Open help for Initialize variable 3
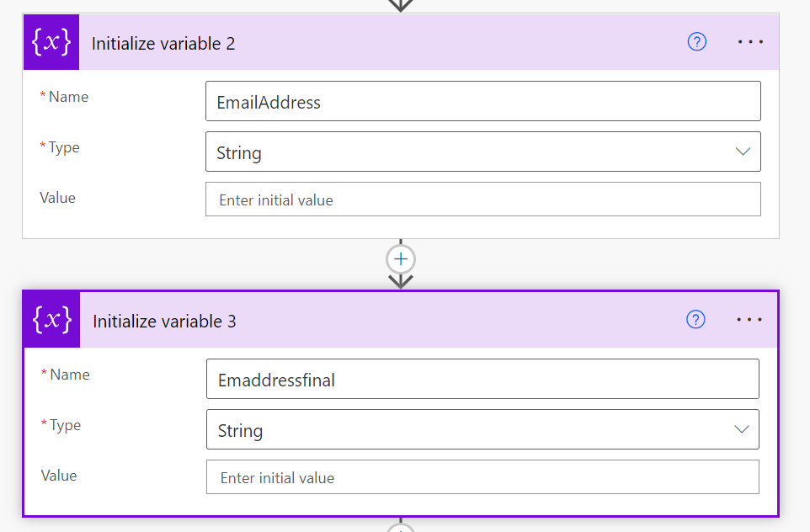Image resolution: width=810 pixels, height=532 pixels. point(695,320)
